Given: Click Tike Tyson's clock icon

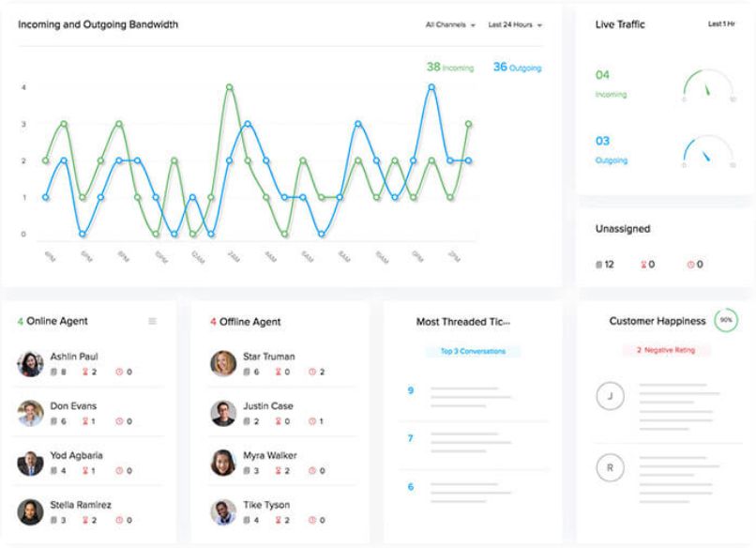Looking at the screenshot, I should (x=312, y=520).
